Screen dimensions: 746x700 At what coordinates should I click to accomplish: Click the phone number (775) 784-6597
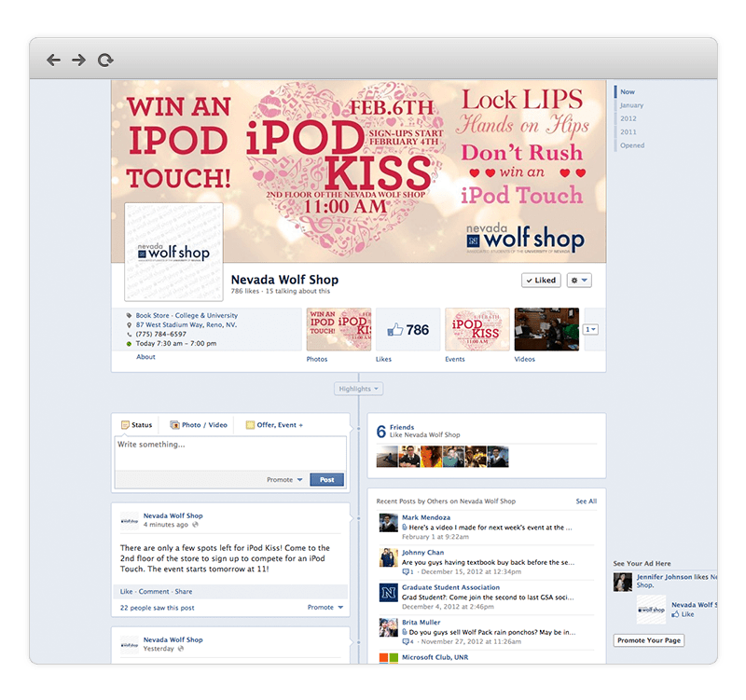[160, 334]
